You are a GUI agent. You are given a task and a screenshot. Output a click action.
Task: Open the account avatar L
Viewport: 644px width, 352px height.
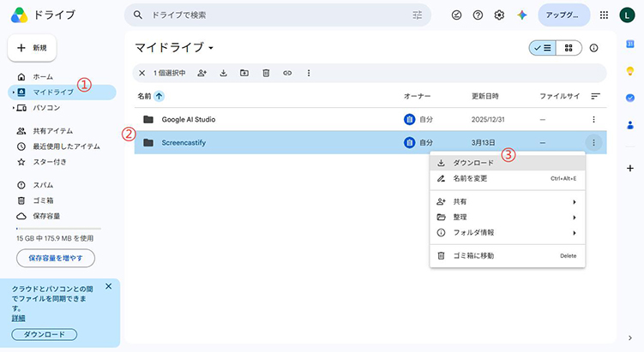[627, 15]
